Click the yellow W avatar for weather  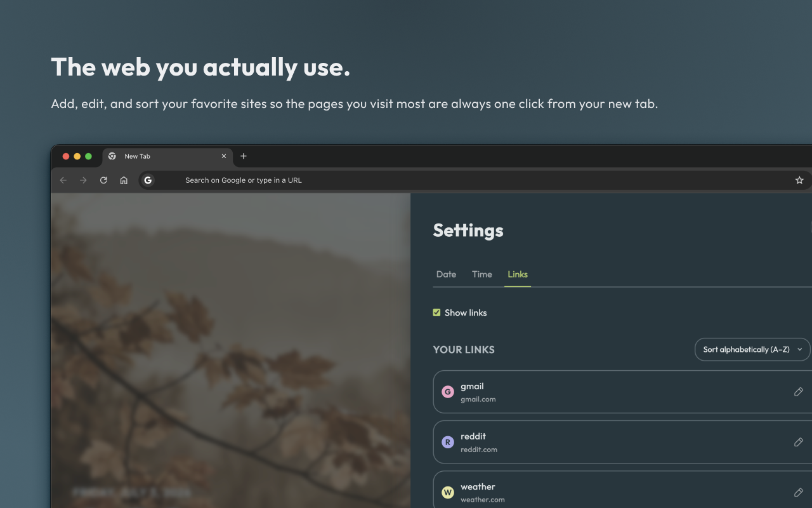tap(448, 492)
